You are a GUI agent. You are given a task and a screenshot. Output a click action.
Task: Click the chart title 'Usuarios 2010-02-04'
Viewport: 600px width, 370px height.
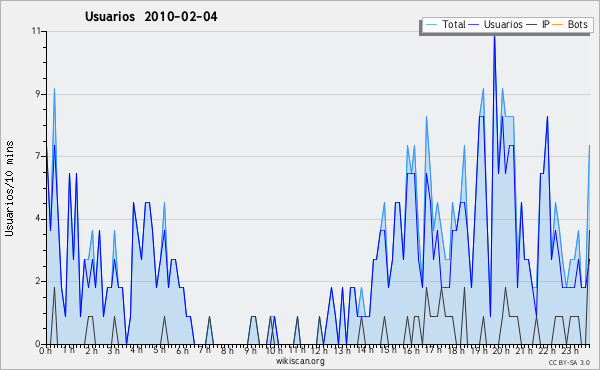(x=151, y=17)
